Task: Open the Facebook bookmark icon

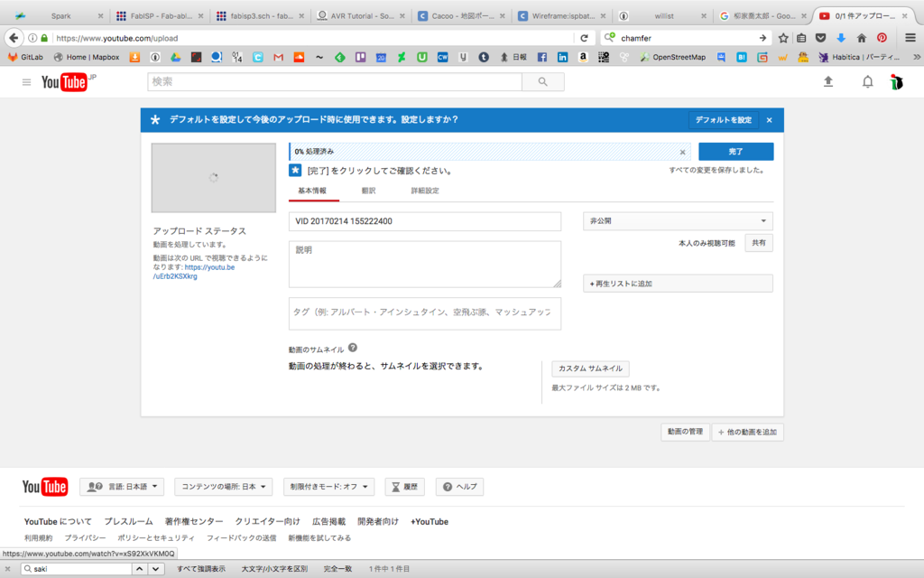Action: click(542, 57)
